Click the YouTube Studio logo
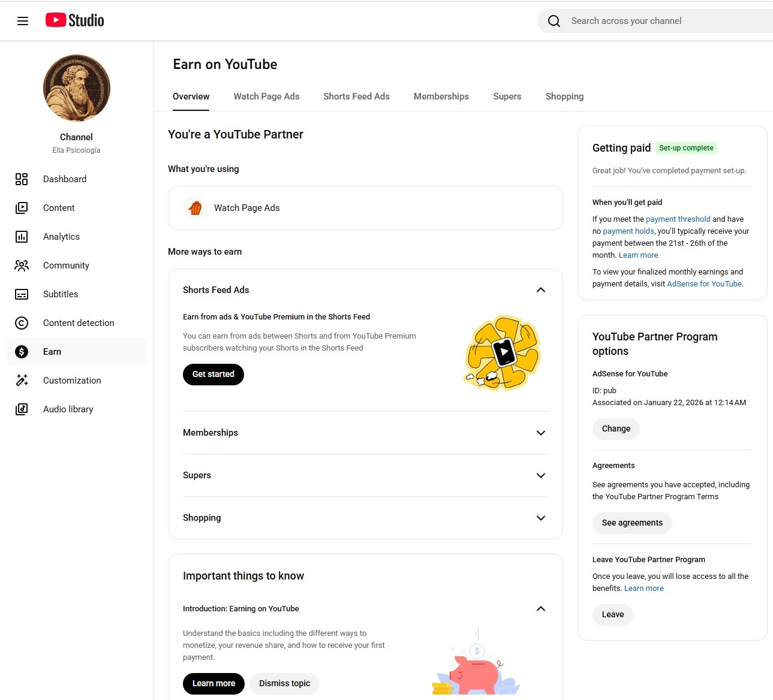 click(75, 20)
